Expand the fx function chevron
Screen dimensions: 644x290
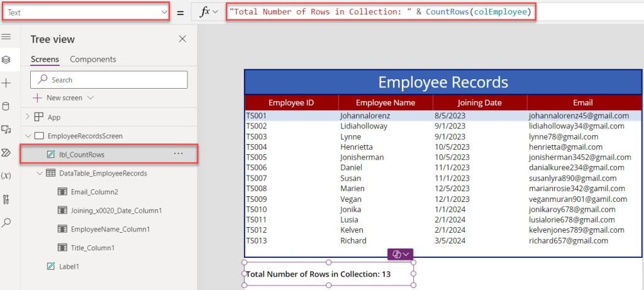[x=215, y=13]
